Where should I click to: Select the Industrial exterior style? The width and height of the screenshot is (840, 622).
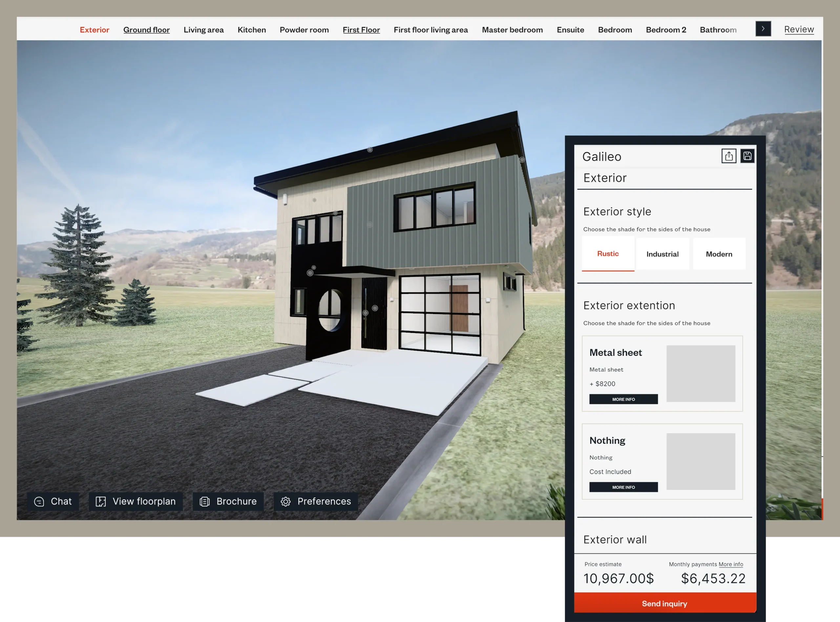(x=662, y=254)
